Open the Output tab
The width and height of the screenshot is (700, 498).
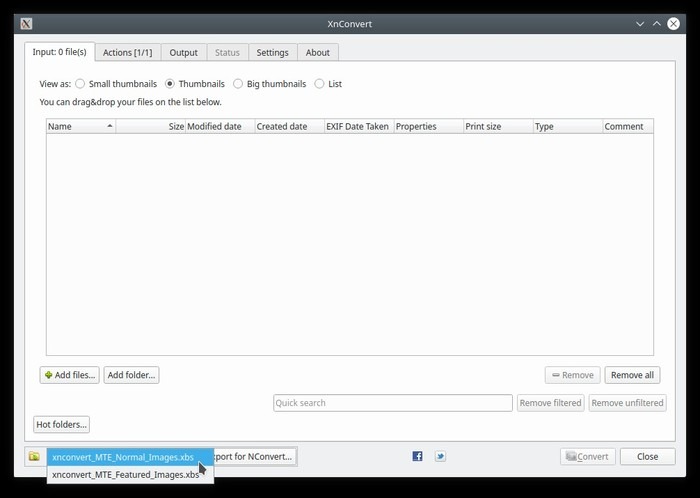[183, 52]
